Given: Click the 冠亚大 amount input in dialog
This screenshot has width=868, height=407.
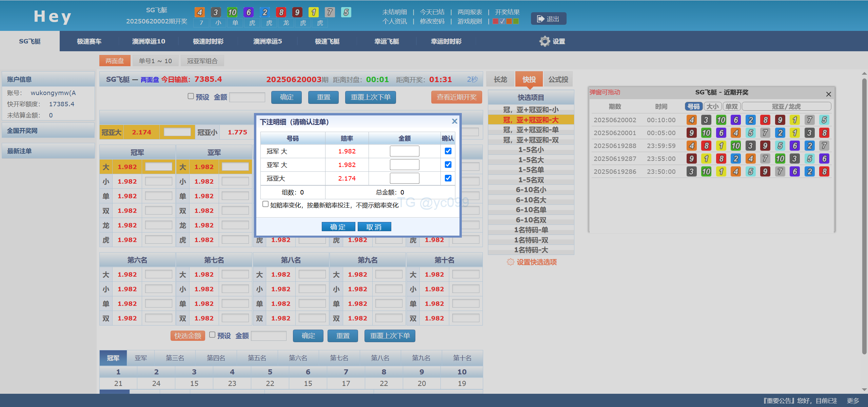Looking at the screenshot, I should tap(404, 178).
